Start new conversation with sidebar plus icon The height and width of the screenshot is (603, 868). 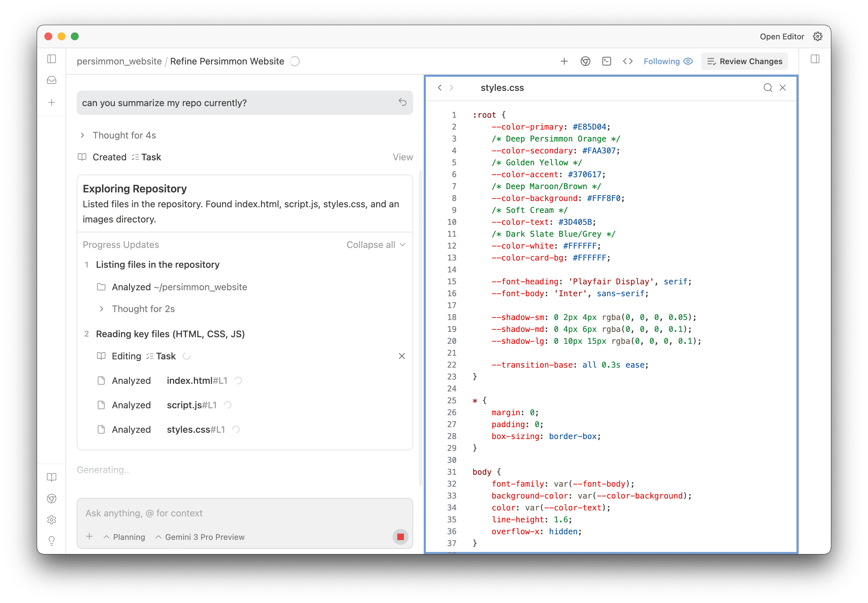[x=52, y=102]
